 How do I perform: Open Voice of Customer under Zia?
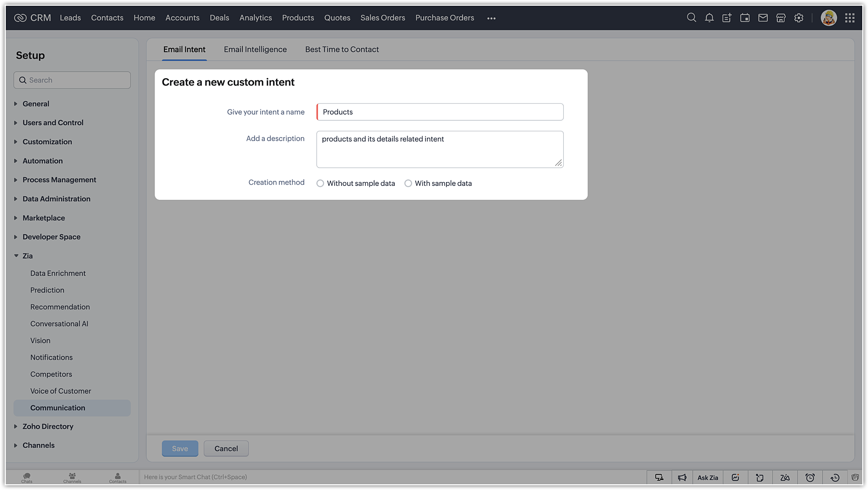pos(61,391)
